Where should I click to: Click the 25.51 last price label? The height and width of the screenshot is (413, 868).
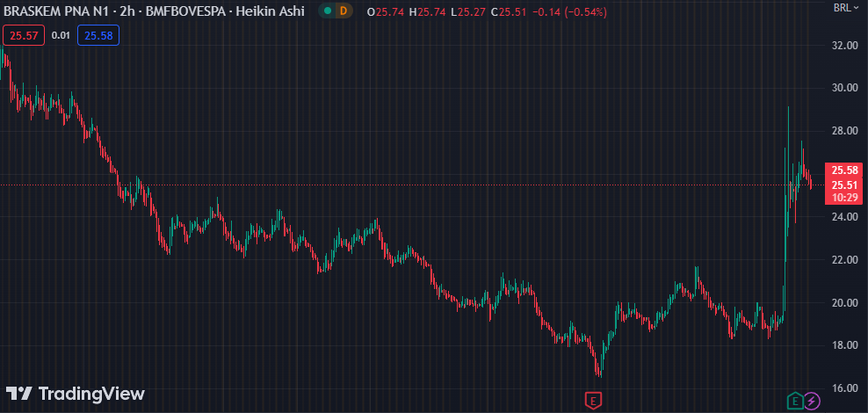click(x=843, y=185)
